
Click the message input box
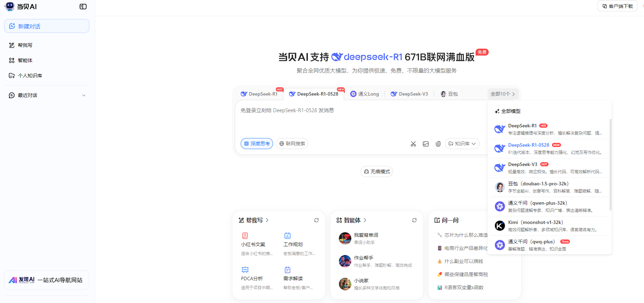(361, 119)
